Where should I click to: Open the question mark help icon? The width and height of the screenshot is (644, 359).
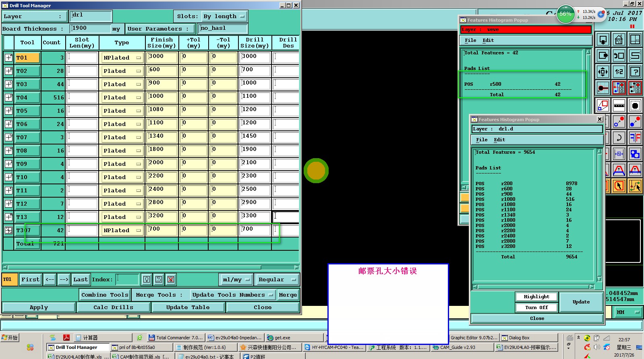click(x=635, y=72)
